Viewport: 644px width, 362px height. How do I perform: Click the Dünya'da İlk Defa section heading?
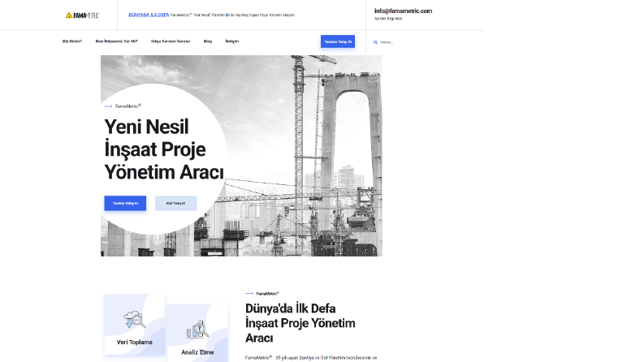300,323
